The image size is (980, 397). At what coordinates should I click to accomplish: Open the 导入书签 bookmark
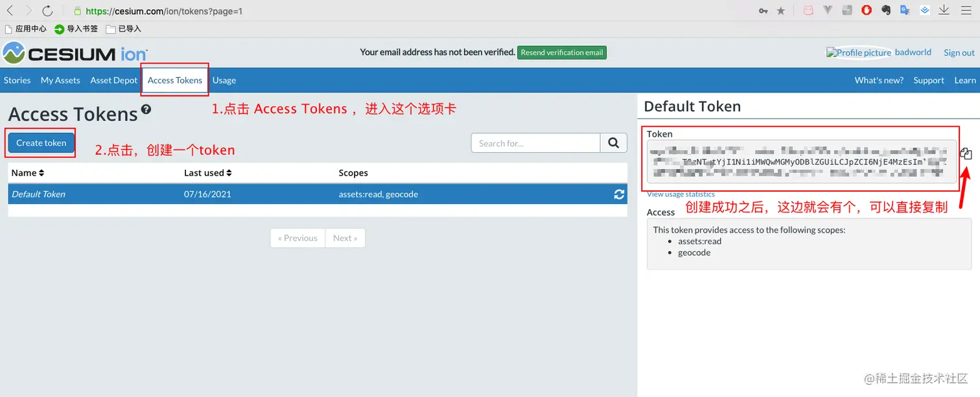76,29
